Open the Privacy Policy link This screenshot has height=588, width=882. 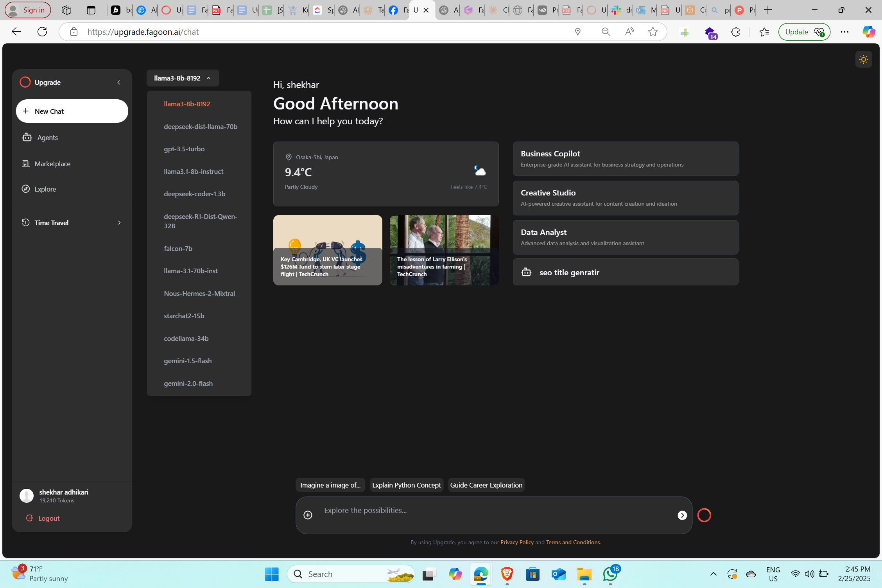click(x=516, y=542)
